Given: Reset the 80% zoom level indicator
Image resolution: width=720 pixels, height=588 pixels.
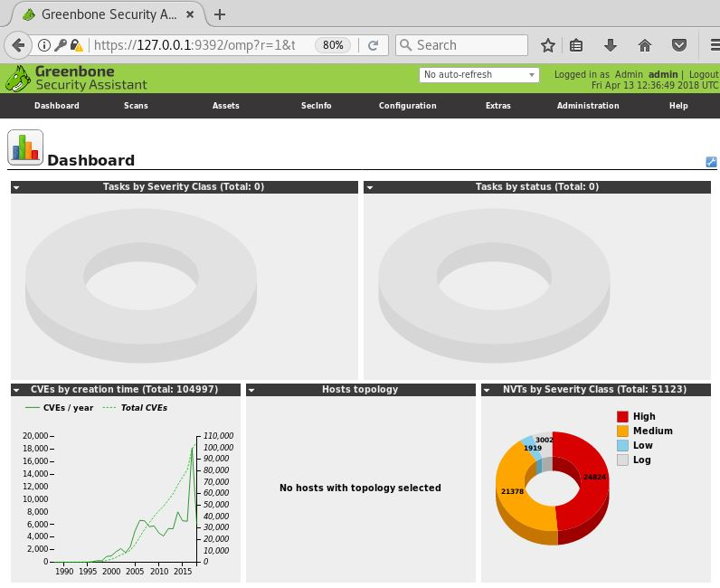Looking at the screenshot, I should pyautogui.click(x=333, y=45).
